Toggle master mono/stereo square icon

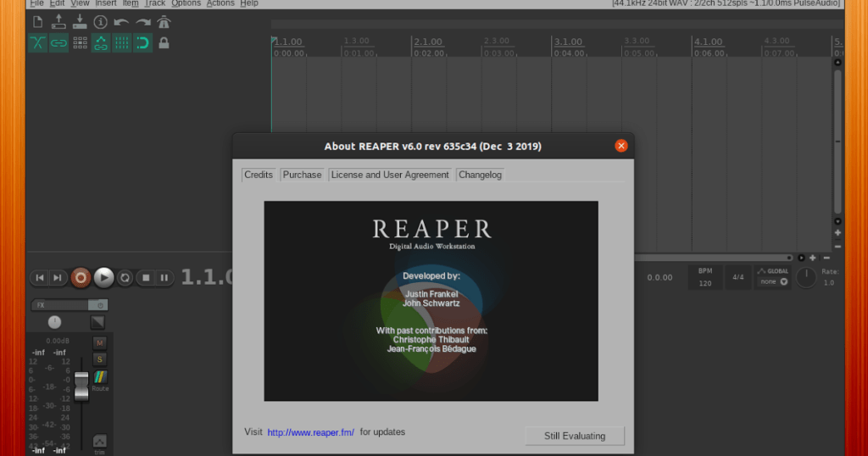(97, 322)
